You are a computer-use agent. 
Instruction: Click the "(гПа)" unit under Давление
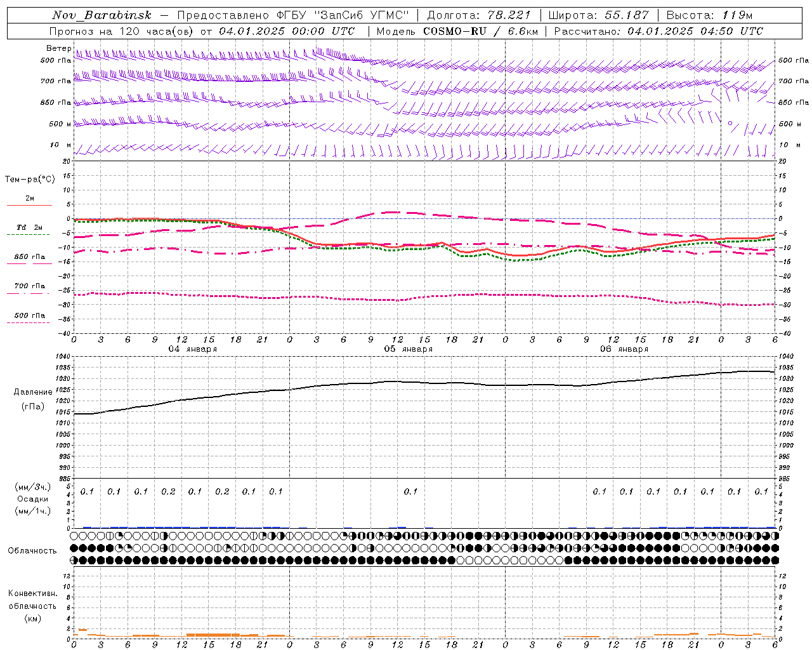click(32, 406)
